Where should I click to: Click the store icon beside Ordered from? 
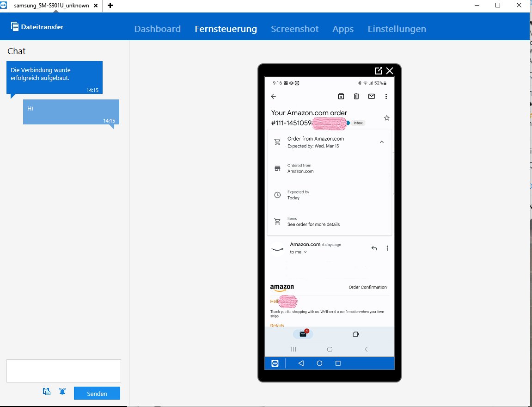[277, 168]
